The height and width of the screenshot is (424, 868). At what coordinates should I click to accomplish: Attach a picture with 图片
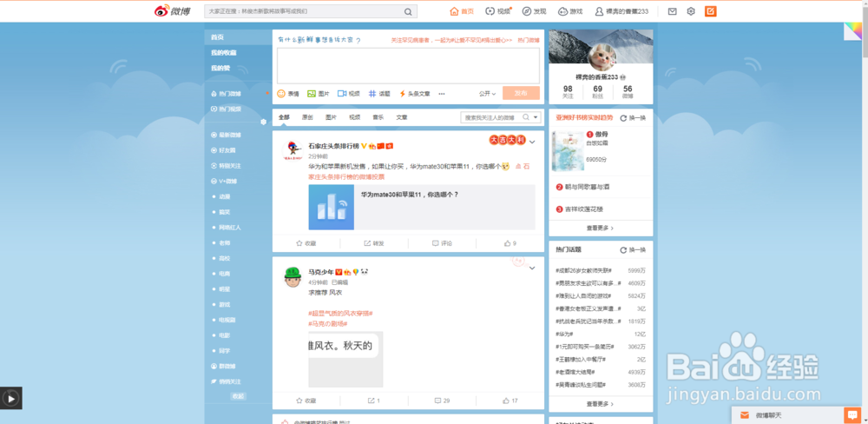[319, 94]
